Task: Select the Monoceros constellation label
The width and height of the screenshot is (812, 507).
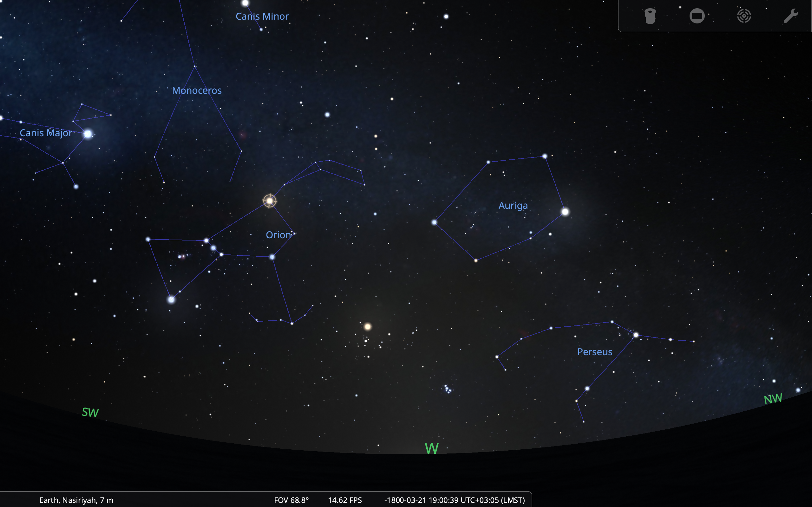Action: point(197,91)
